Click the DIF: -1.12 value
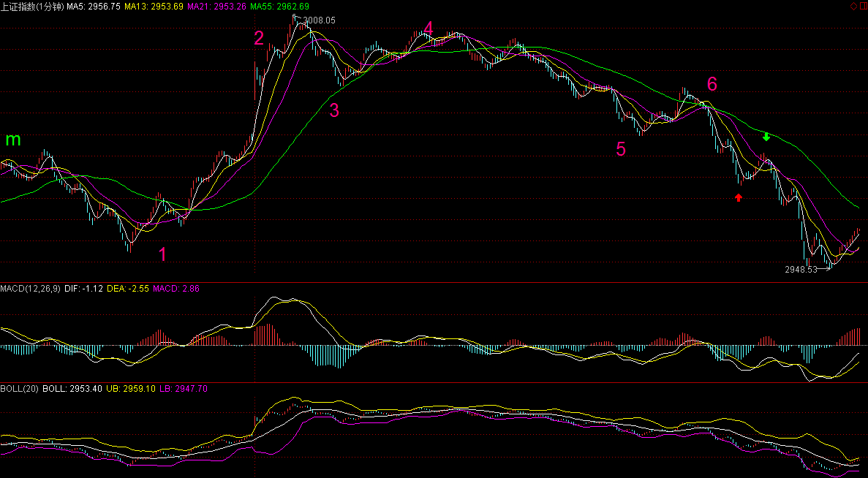Screen dimensions: 868x478 [x=83, y=289]
